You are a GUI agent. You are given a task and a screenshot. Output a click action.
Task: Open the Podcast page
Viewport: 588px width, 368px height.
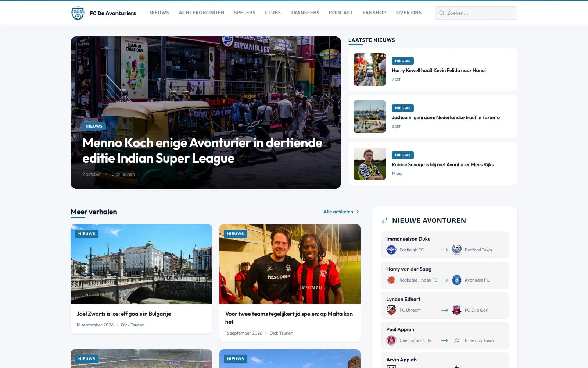point(341,13)
